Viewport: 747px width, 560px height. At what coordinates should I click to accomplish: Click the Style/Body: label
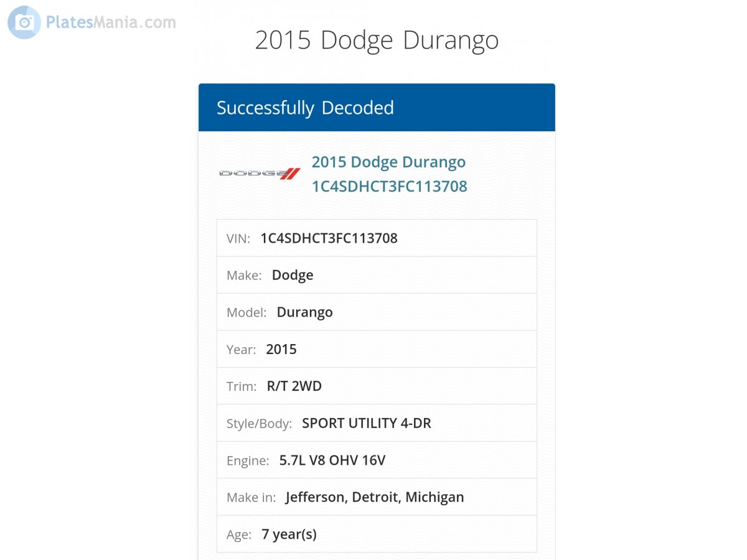coord(259,424)
